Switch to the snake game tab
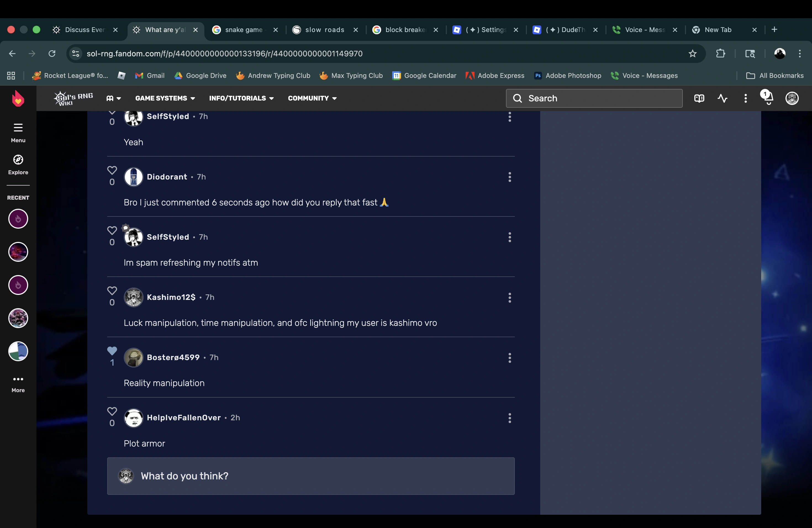 coord(244,30)
